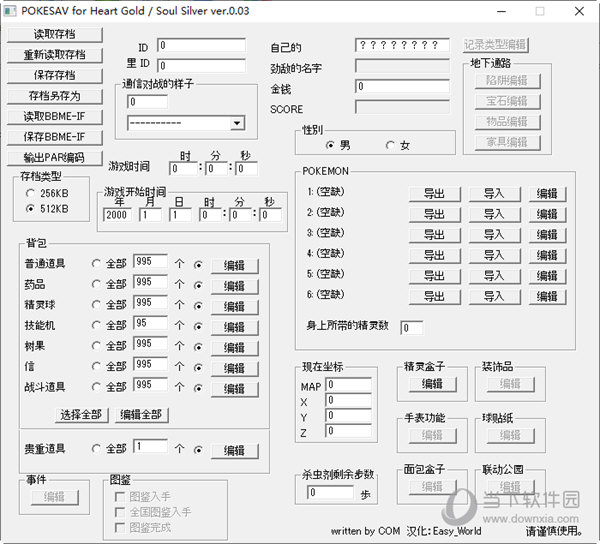Screen dimensions: 600x544
Task: Click the 贵重道具 quantity field
Action: 150,446
